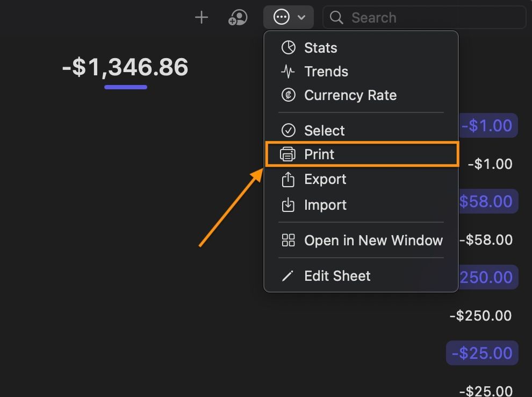The width and height of the screenshot is (532, 397).
Task: Click into the Search field
Action: tap(430, 18)
